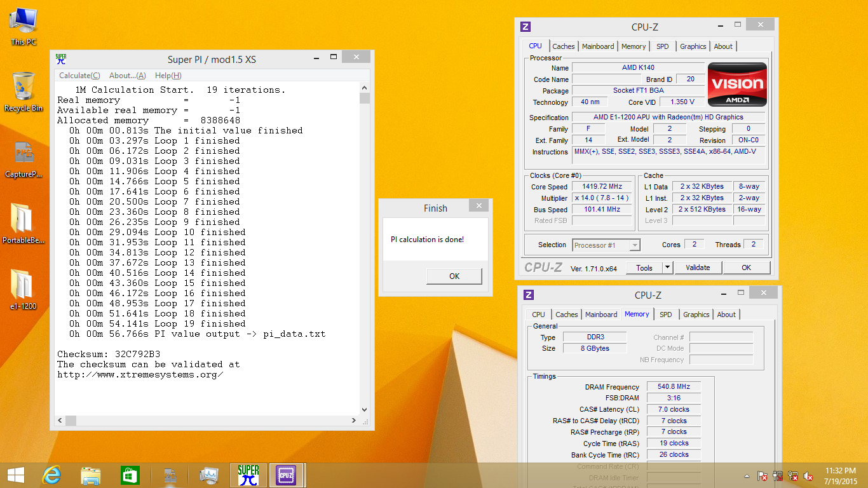Open the Windows Store taskbar icon

click(130, 475)
